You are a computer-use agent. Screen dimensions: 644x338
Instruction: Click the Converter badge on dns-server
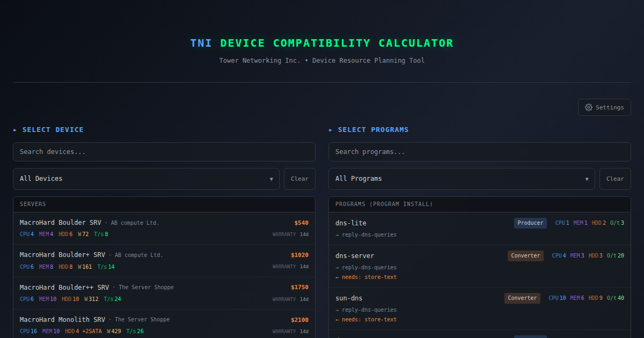click(525, 256)
